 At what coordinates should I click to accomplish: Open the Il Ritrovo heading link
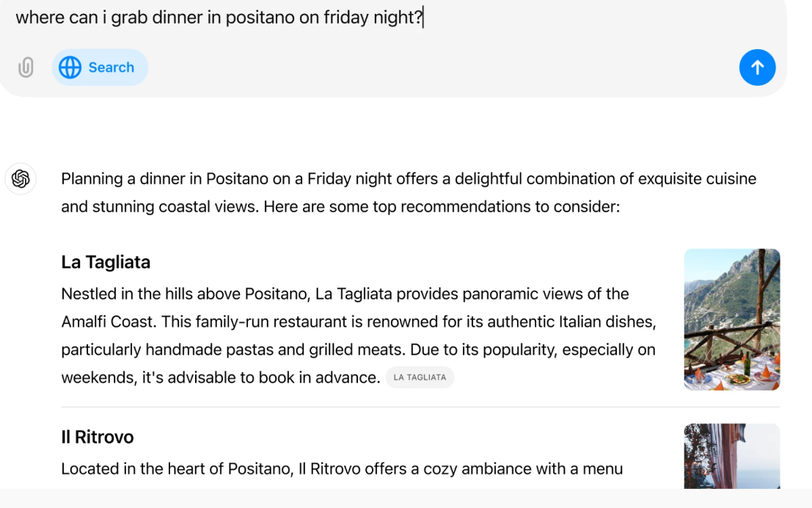coord(98,438)
